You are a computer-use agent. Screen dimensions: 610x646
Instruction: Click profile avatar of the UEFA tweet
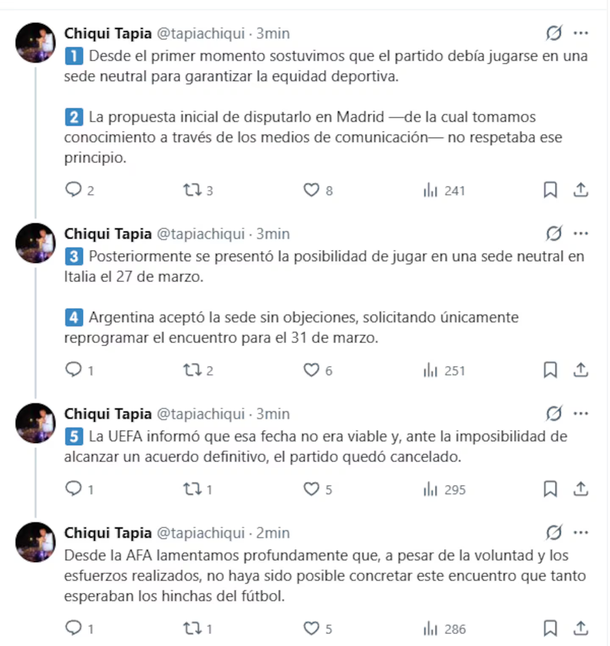pos(34,422)
